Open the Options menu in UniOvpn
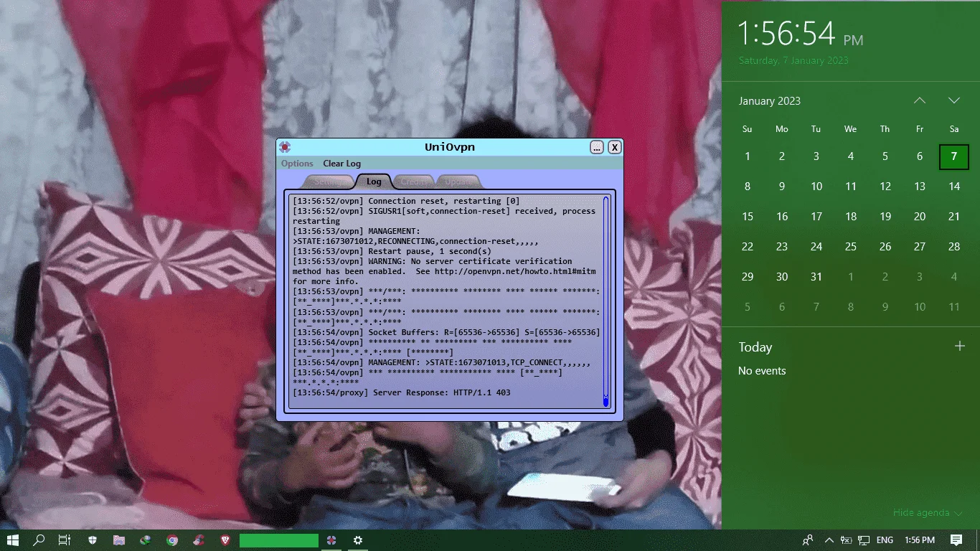 (x=297, y=164)
